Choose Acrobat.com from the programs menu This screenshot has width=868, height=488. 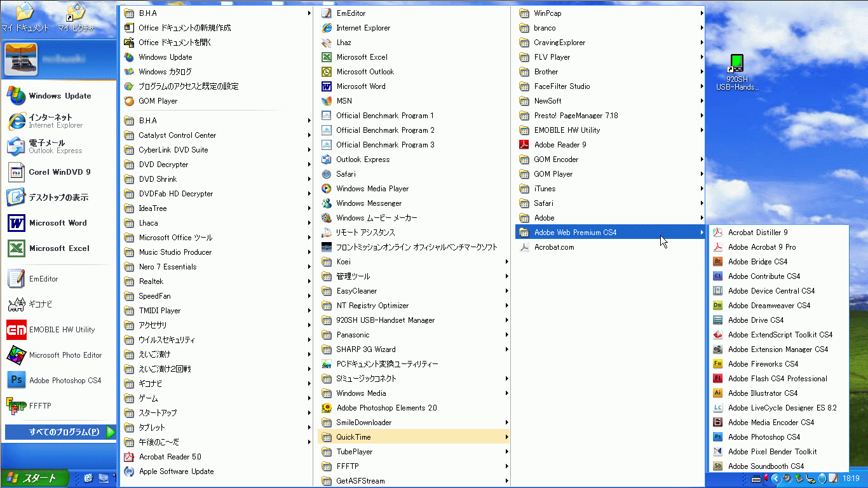(x=553, y=247)
